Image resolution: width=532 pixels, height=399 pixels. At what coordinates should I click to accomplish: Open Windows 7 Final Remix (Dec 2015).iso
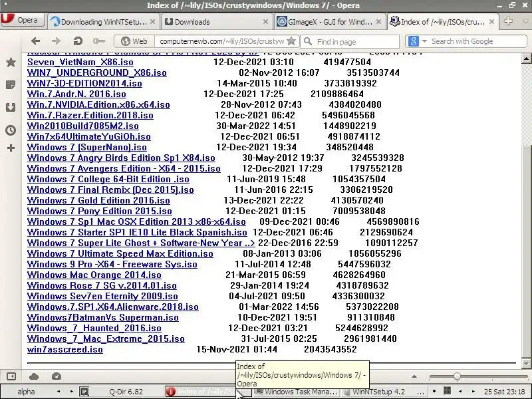click(x=110, y=190)
